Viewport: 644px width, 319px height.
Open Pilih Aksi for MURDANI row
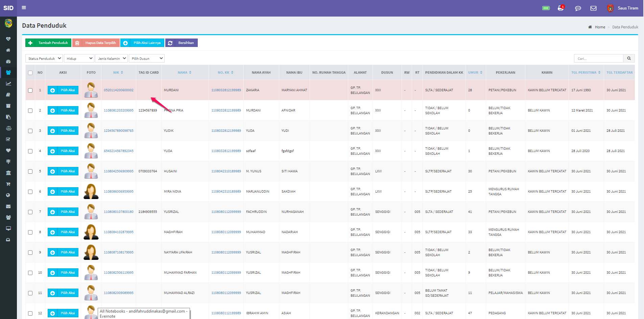point(63,90)
